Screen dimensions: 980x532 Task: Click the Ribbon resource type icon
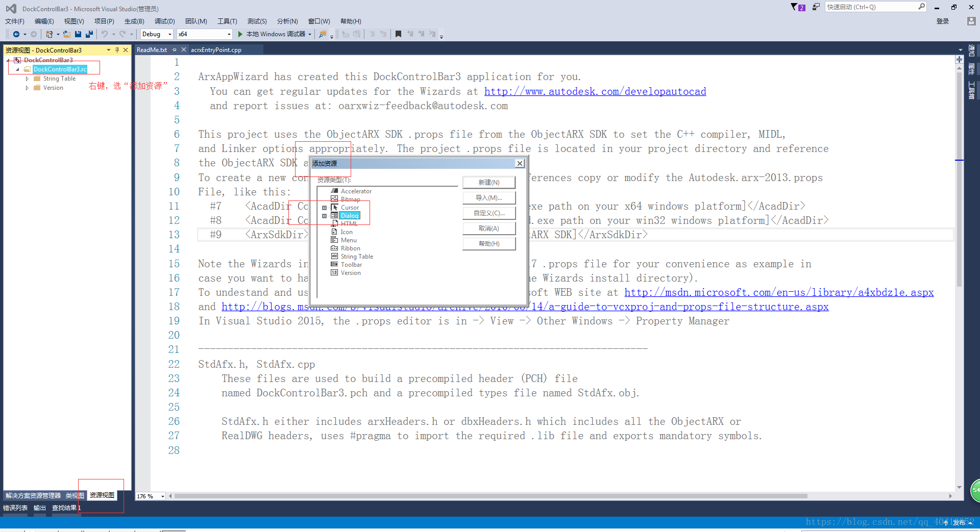334,248
